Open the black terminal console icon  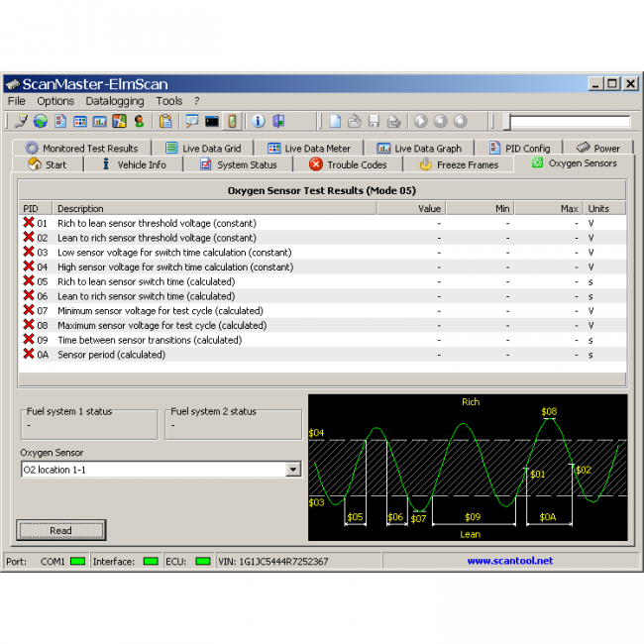click(212, 122)
